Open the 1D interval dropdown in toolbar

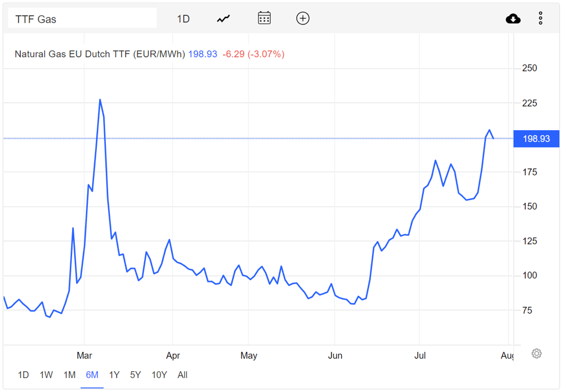pos(183,19)
